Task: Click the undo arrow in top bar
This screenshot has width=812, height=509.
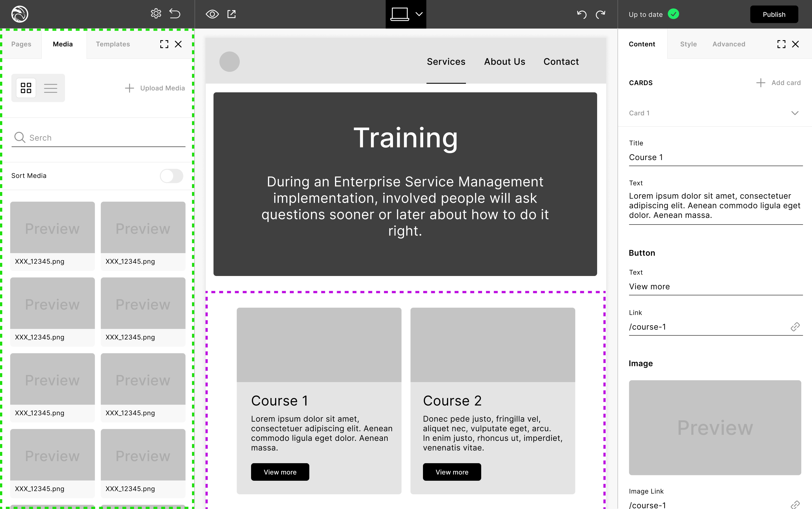Action: [582, 14]
